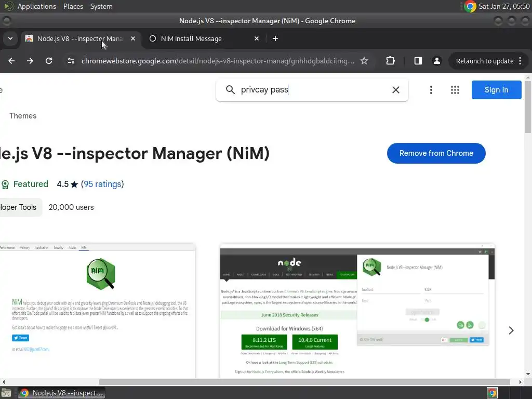The height and width of the screenshot is (399, 532).
Task: Click the 4.5 star rating
Action: pos(67,184)
